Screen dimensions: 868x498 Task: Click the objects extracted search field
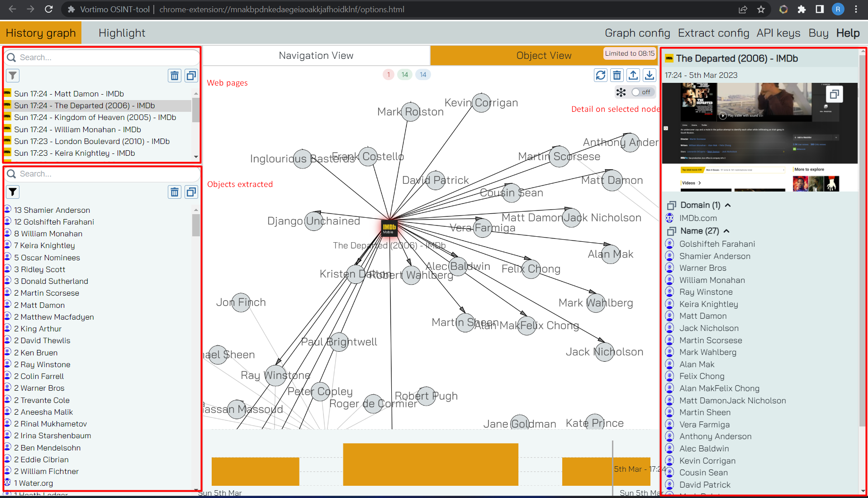click(102, 174)
